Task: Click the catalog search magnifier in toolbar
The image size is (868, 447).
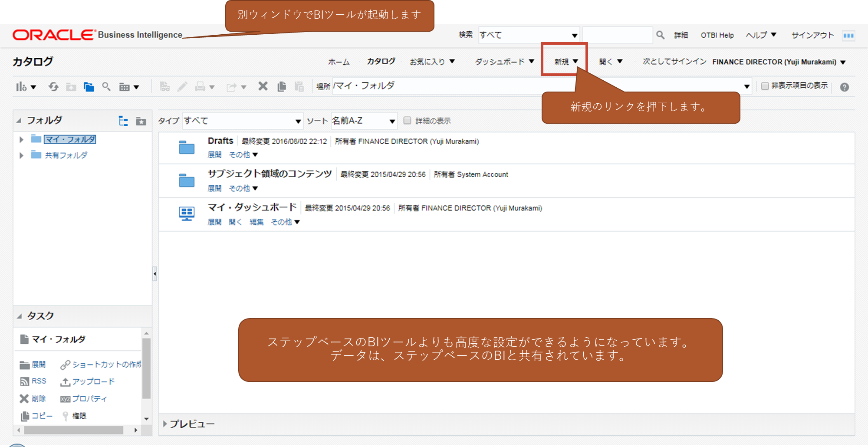Action: pyautogui.click(x=106, y=87)
